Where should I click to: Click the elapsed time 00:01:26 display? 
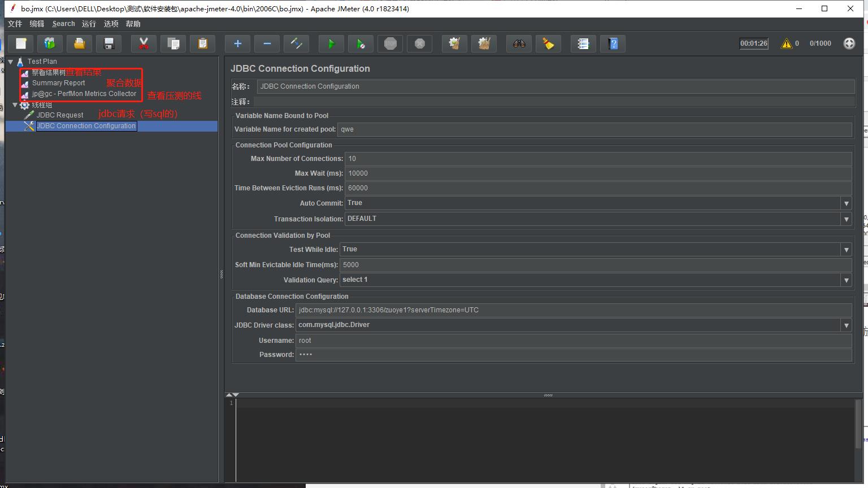(x=754, y=43)
